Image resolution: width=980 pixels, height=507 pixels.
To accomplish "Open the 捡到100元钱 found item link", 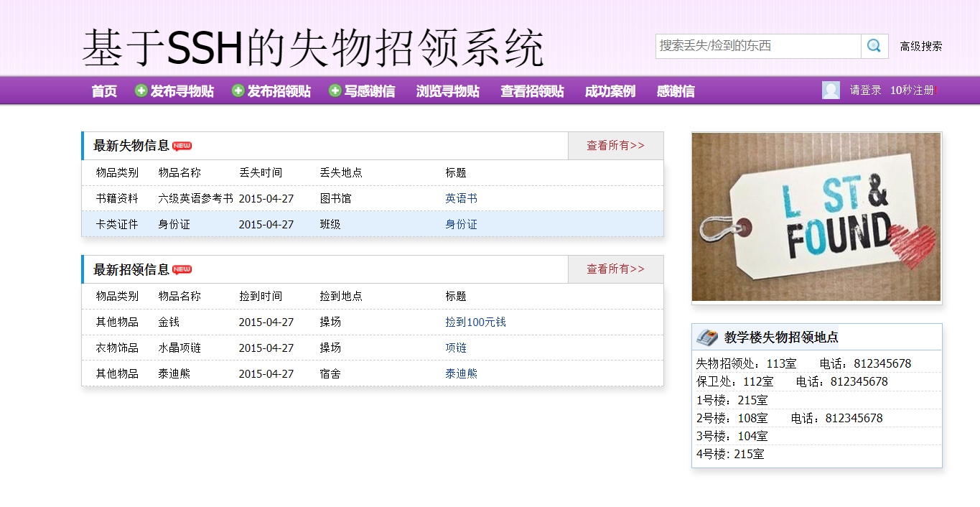I will [x=475, y=322].
